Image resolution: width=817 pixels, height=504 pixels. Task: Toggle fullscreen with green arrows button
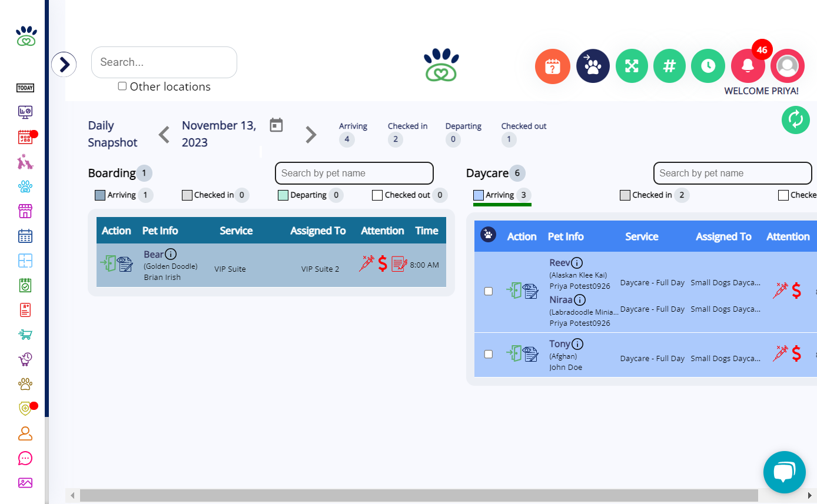coord(632,66)
